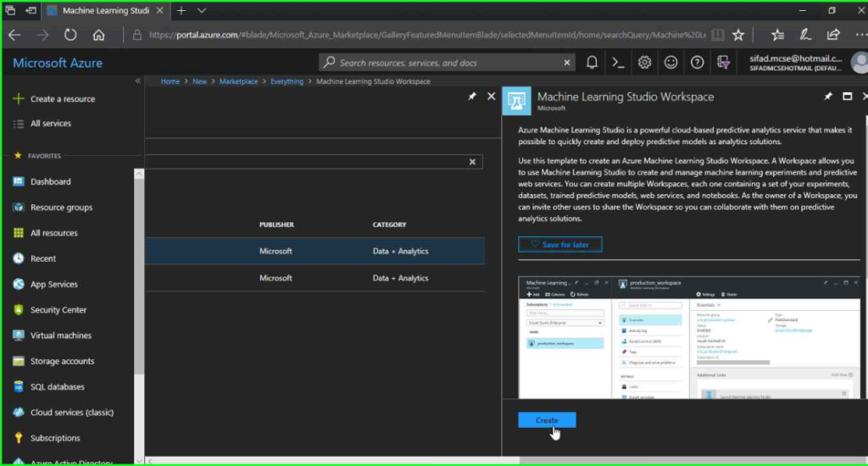Open a new browser tab
This screenshot has width=868, height=466.
181,10
